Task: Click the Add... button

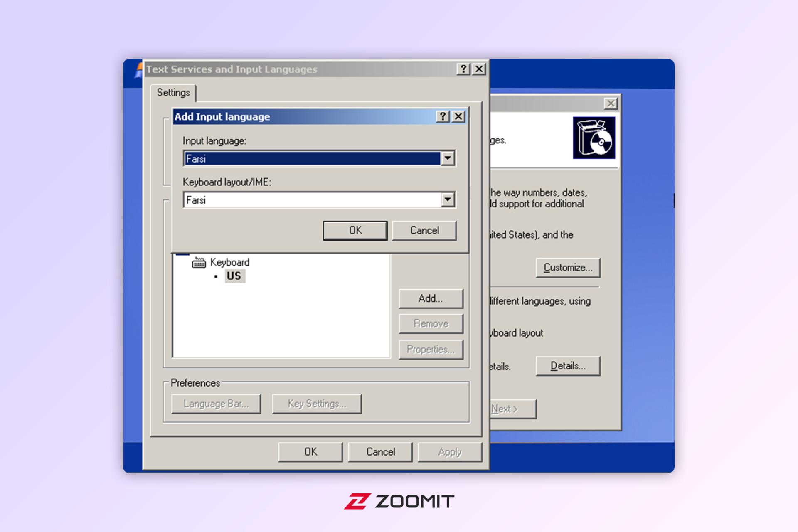Action: click(x=431, y=298)
